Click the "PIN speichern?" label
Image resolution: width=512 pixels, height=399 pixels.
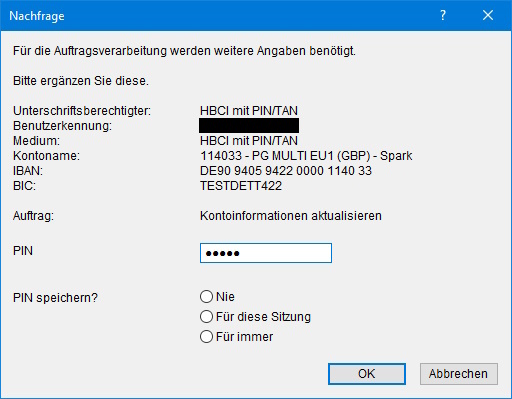click(x=55, y=297)
